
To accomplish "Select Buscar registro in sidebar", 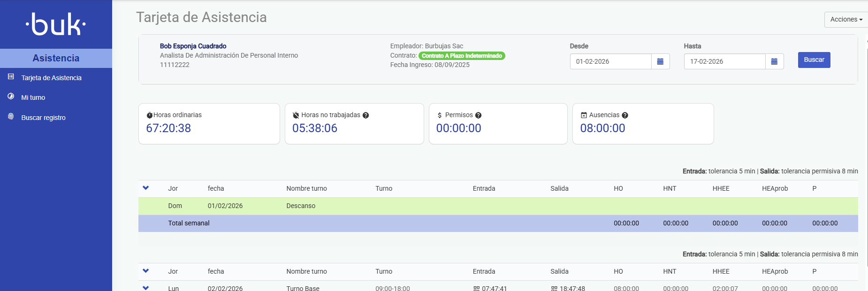I will 43,118.
